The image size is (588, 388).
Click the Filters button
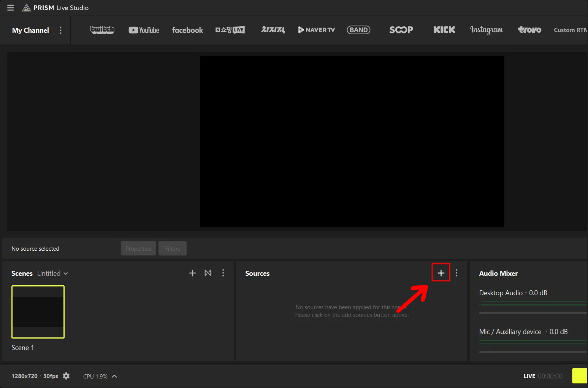(x=173, y=248)
